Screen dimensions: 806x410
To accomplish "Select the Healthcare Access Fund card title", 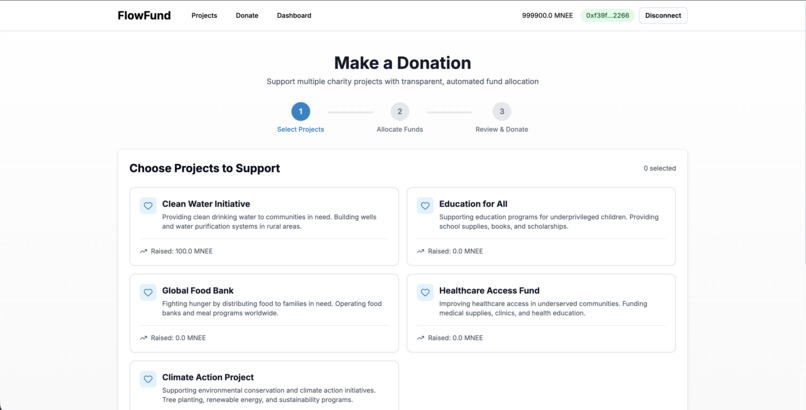I will 489,291.
